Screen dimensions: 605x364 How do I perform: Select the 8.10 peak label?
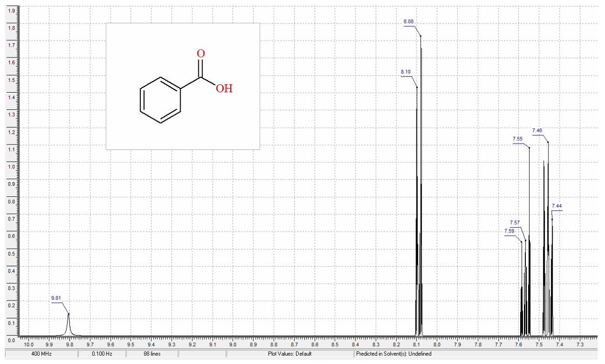[x=406, y=72]
